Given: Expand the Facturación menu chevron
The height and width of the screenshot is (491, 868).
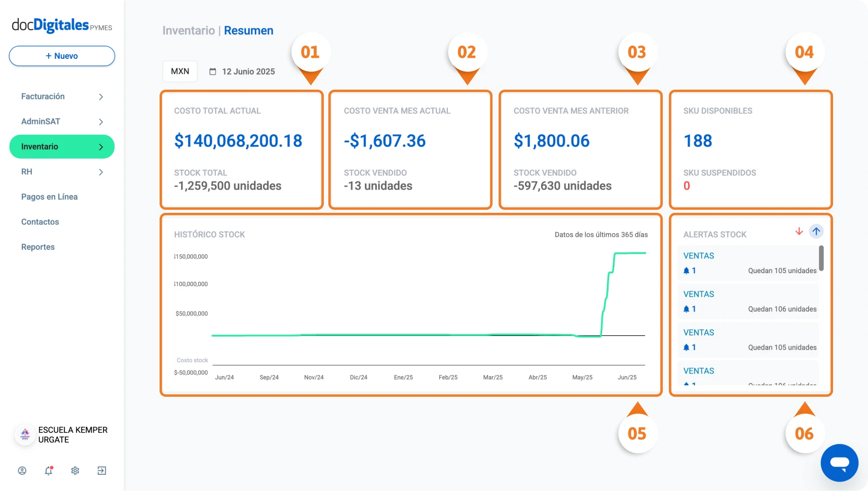Looking at the screenshot, I should click(x=101, y=97).
